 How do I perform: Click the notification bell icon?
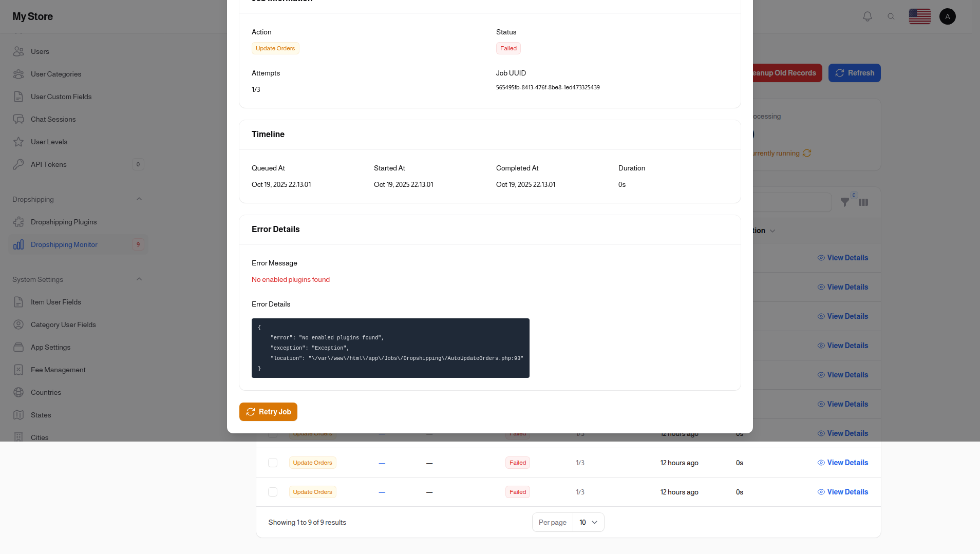pyautogui.click(x=867, y=16)
